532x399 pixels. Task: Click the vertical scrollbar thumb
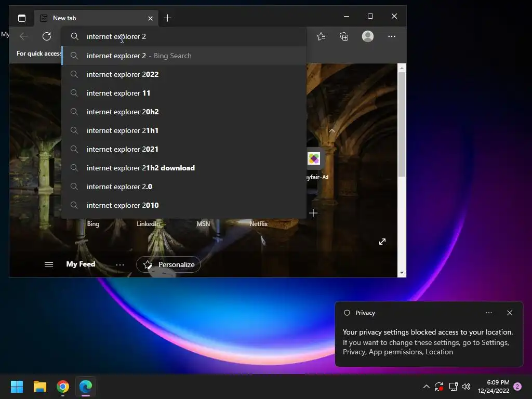(x=402, y=124)
